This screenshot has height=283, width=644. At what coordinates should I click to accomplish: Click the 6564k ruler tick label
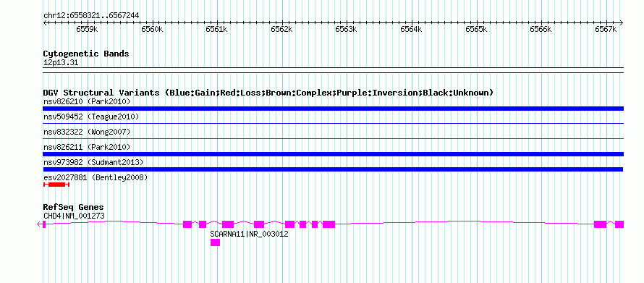click(x=411, y=29)
